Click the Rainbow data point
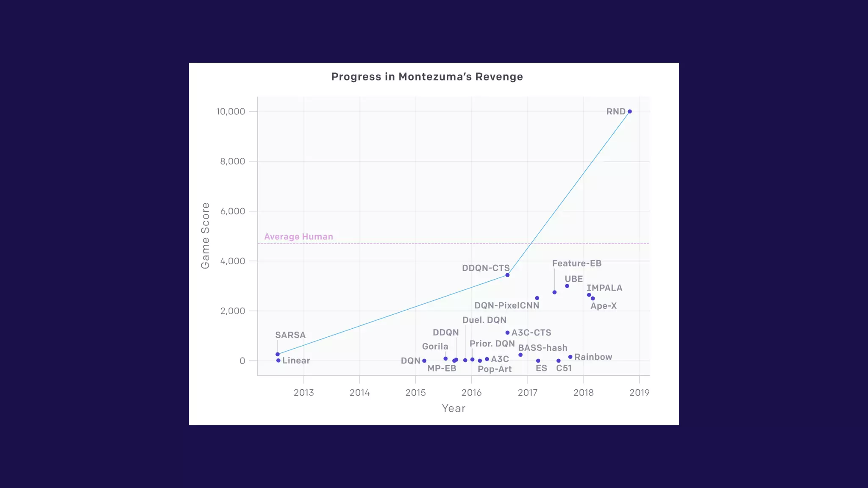The width and height of the screenshot is (868, 488). click(570, 357)
